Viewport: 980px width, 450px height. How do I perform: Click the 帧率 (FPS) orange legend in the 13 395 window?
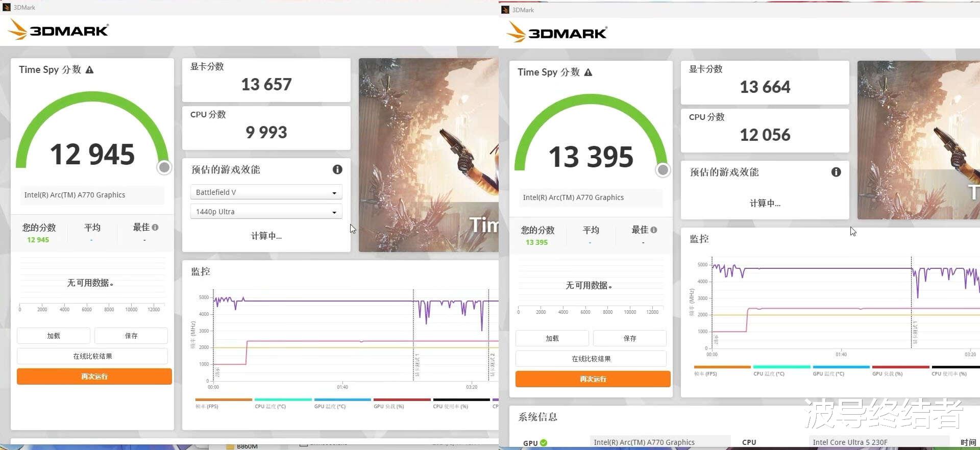click(722, 371)
